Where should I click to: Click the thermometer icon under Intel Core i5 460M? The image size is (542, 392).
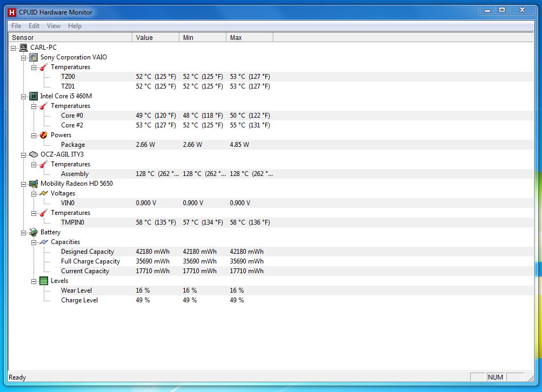[44, 106]
